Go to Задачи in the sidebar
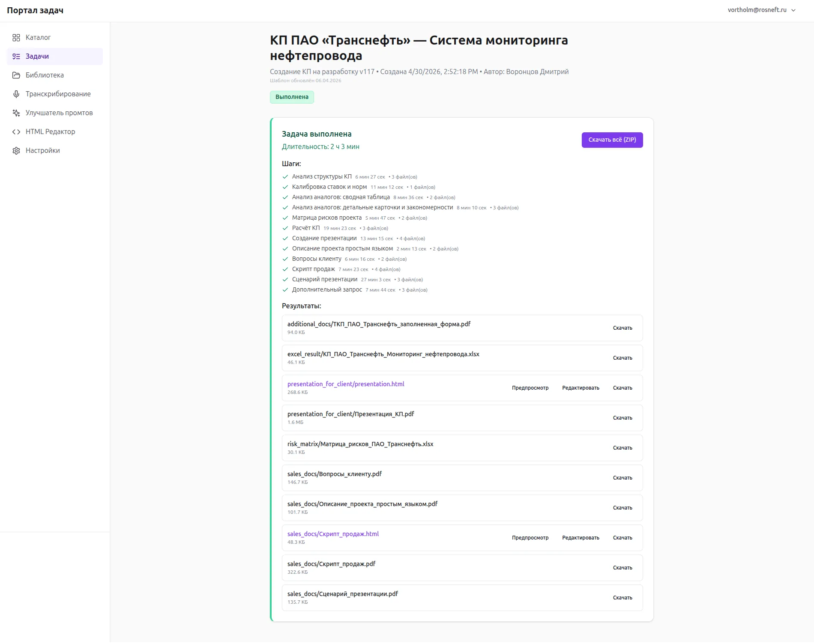This screenshot has height=644, width=814. pos(55,57)
